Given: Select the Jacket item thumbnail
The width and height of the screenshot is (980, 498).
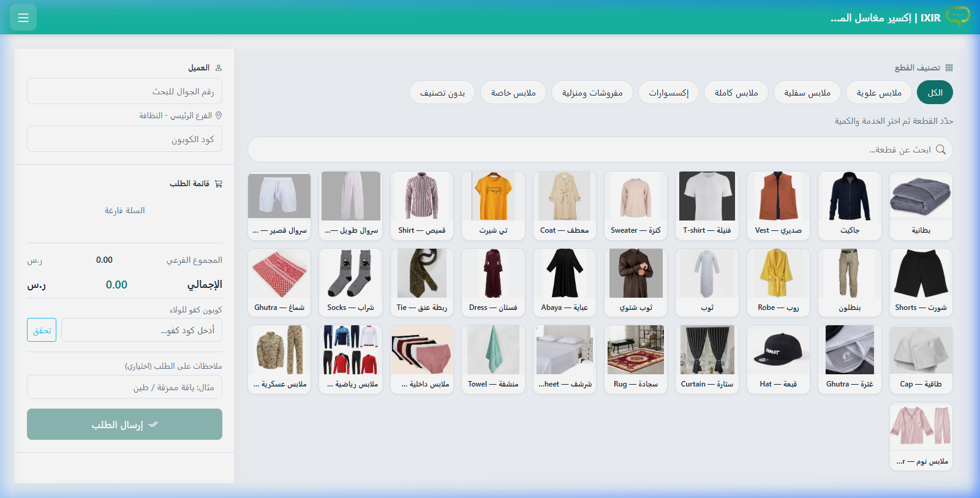Looking at the screenshot, I should [850, 197].
